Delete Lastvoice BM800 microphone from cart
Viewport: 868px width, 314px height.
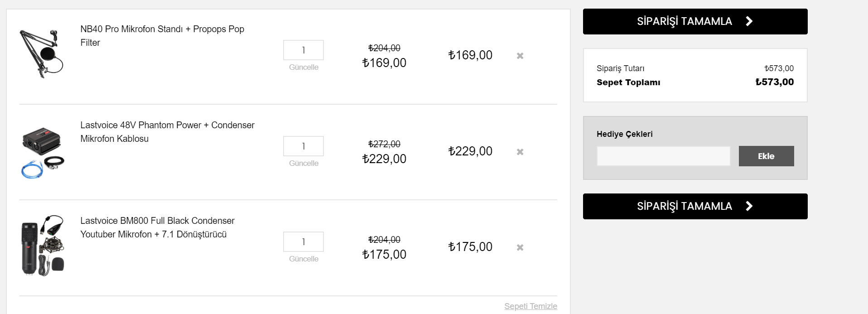(520, 247)
